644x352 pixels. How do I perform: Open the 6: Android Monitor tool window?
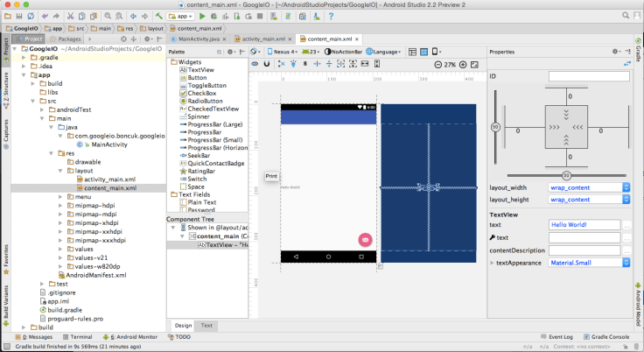[x=130, y=337]
